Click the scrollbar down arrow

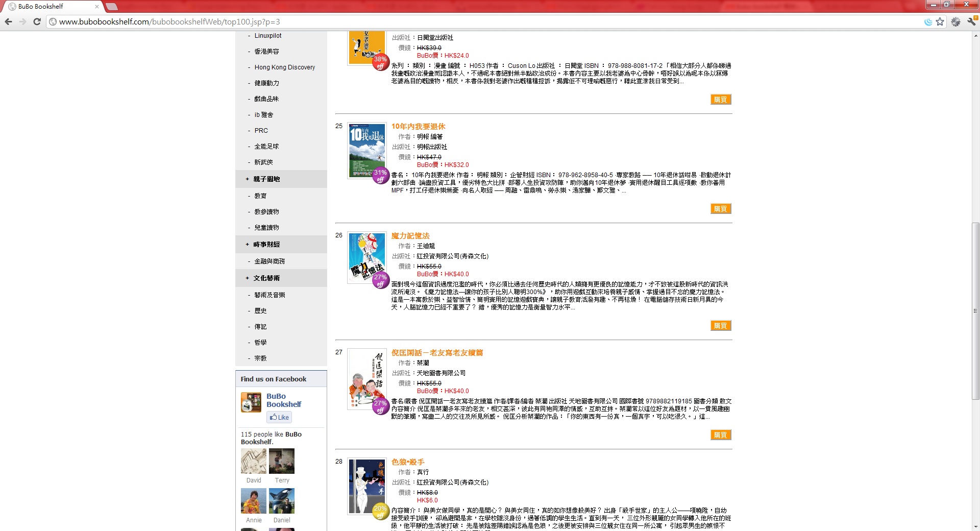click(975, 526)
